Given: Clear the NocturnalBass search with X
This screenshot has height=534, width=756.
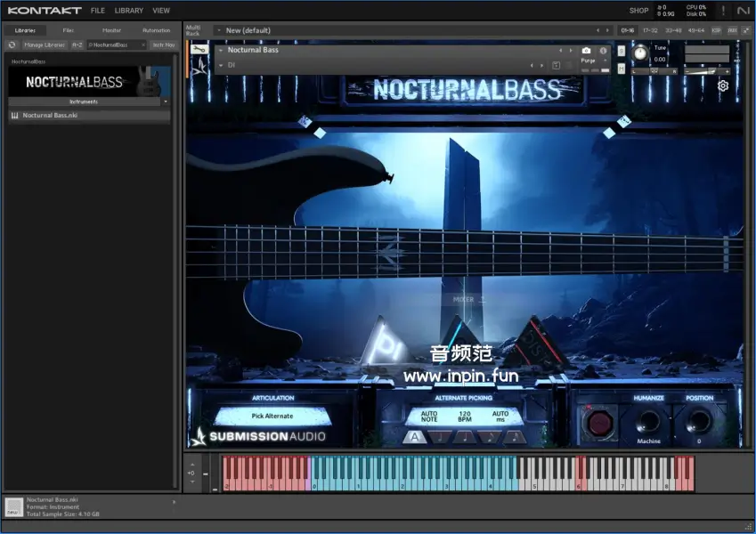Looking at the screenshot, I should pos(143,44).
